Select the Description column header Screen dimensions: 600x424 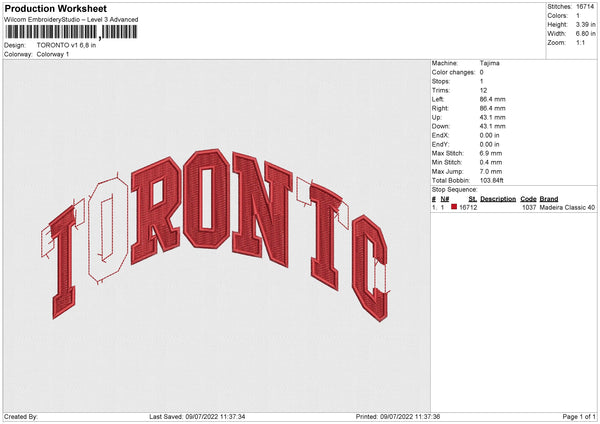click(498, 199)
